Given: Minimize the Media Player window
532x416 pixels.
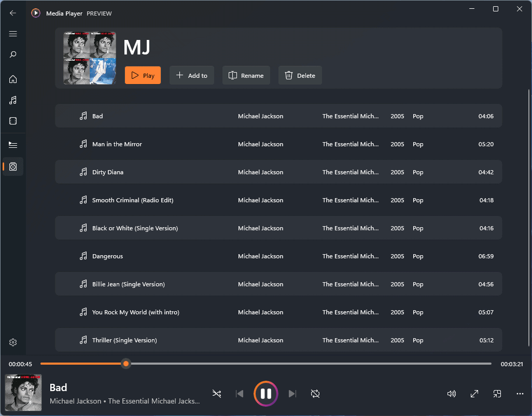Looking at the screenshot, I should click(x=472, y=9).
